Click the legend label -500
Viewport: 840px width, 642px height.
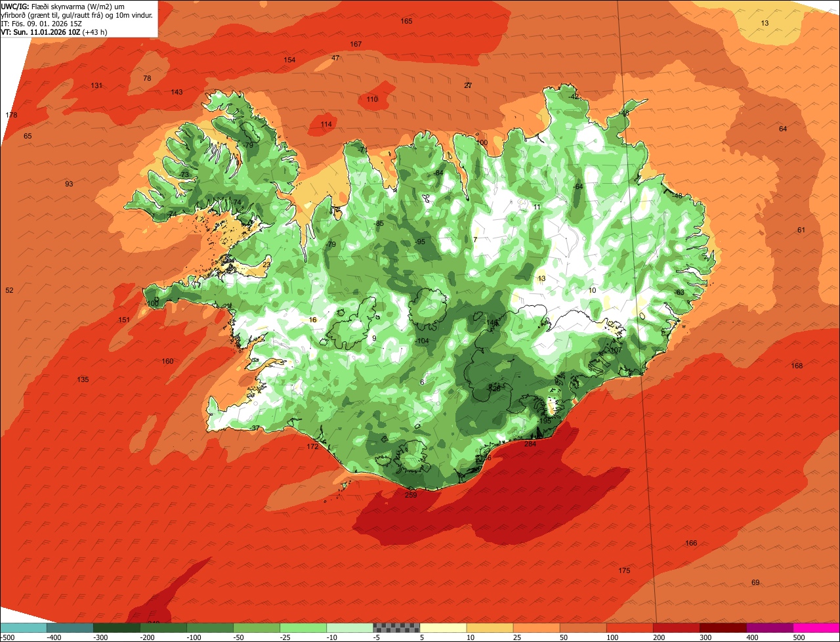(7, 637)
